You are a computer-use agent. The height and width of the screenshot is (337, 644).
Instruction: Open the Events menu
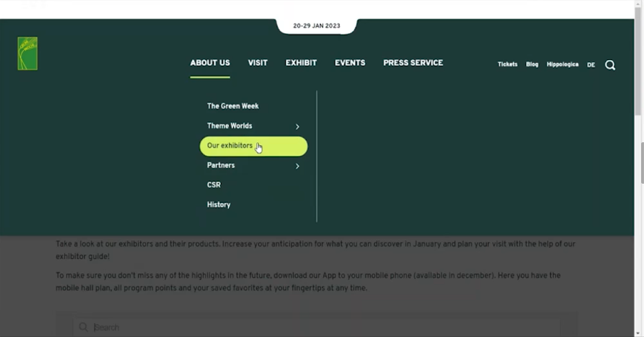click(350, 63)
